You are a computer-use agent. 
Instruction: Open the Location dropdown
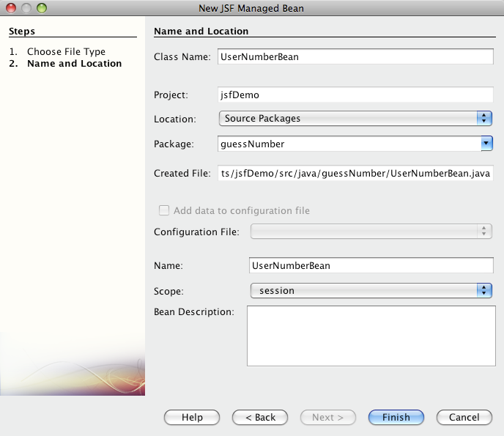pyautogui.click(x=355, y=118)
